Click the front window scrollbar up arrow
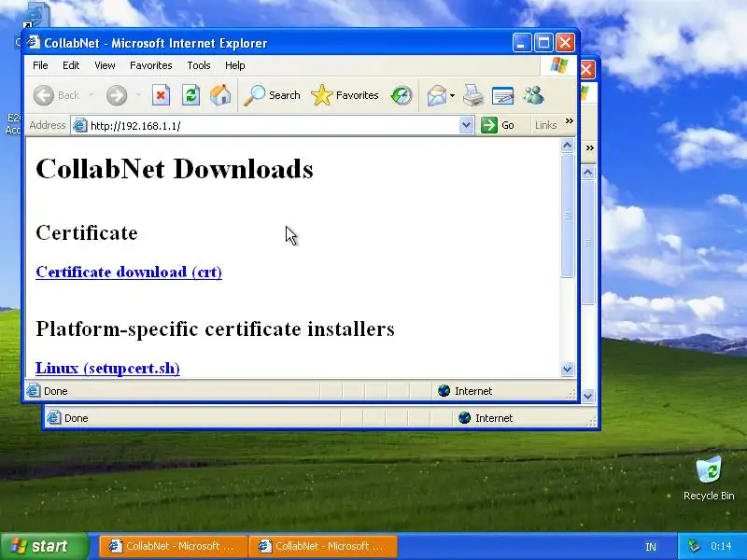 567,146
